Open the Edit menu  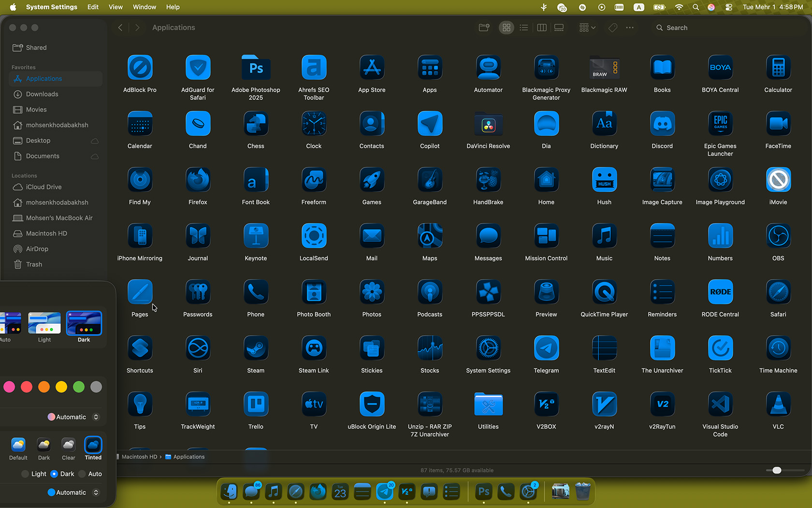[93, 7]
